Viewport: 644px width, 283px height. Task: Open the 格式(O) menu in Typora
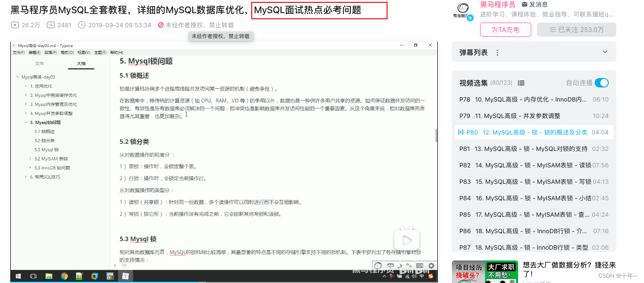pos(68,53)
